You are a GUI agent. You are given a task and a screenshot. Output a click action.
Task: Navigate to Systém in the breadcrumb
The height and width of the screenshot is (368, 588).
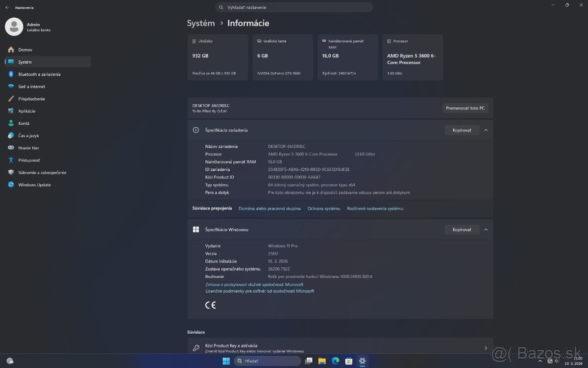(x=201, y=23)
